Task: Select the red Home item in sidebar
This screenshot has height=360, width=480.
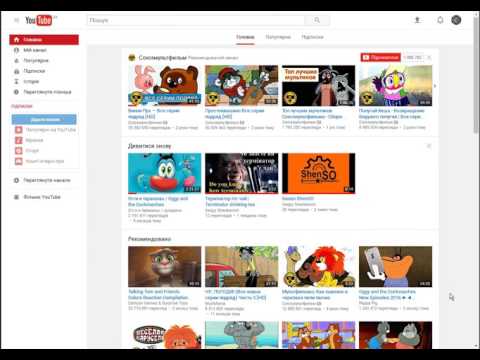Action: point(44,40)
